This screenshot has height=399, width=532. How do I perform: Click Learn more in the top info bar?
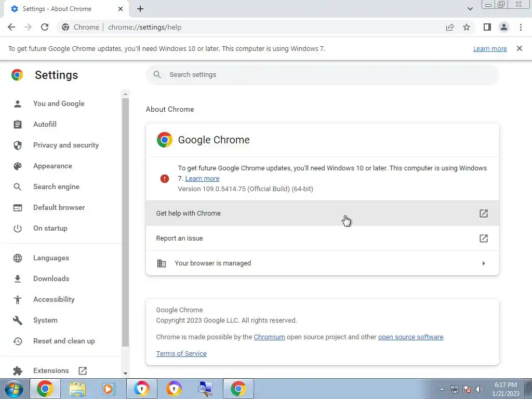point(490,48)
